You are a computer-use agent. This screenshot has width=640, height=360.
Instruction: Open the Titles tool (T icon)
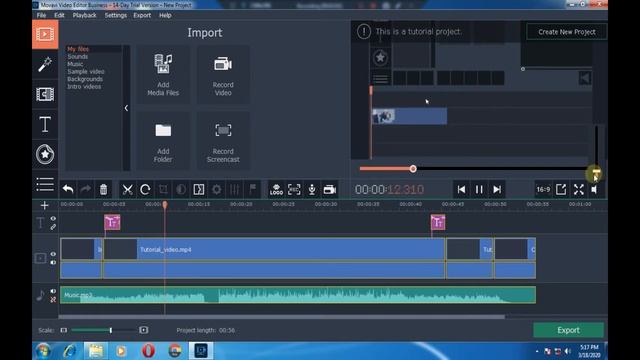(x=45, y=124)
